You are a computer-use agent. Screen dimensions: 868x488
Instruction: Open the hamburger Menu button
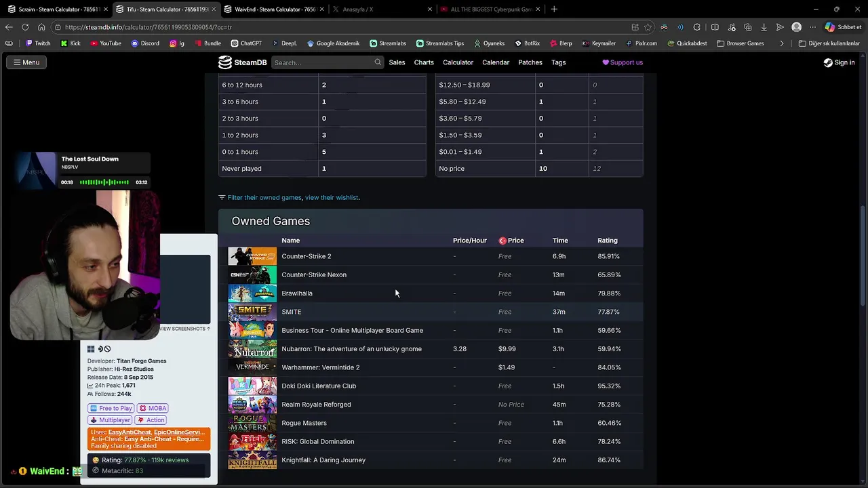pyautogui.click(x=26, y=62)
